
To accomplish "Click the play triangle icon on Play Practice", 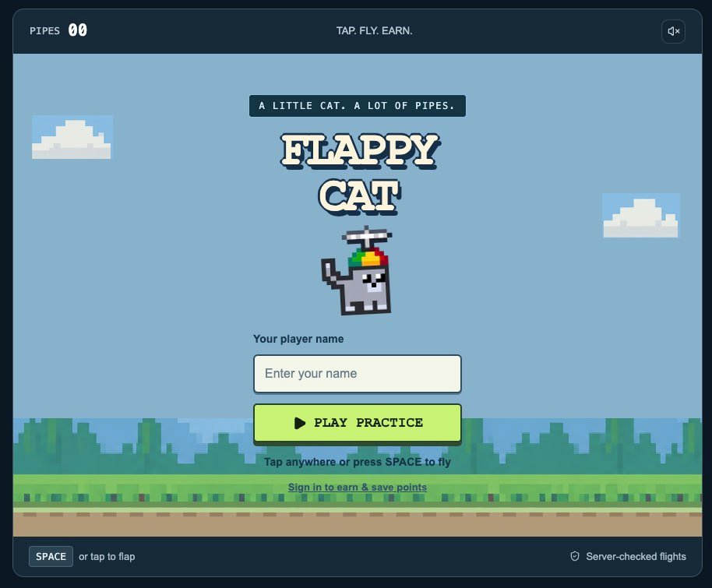I will click(300, 423).
